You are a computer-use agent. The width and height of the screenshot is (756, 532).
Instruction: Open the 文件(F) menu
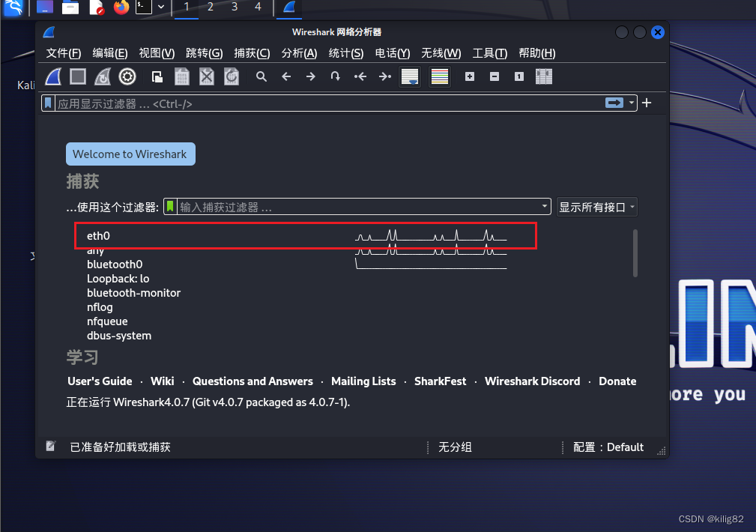pos(63,53)
